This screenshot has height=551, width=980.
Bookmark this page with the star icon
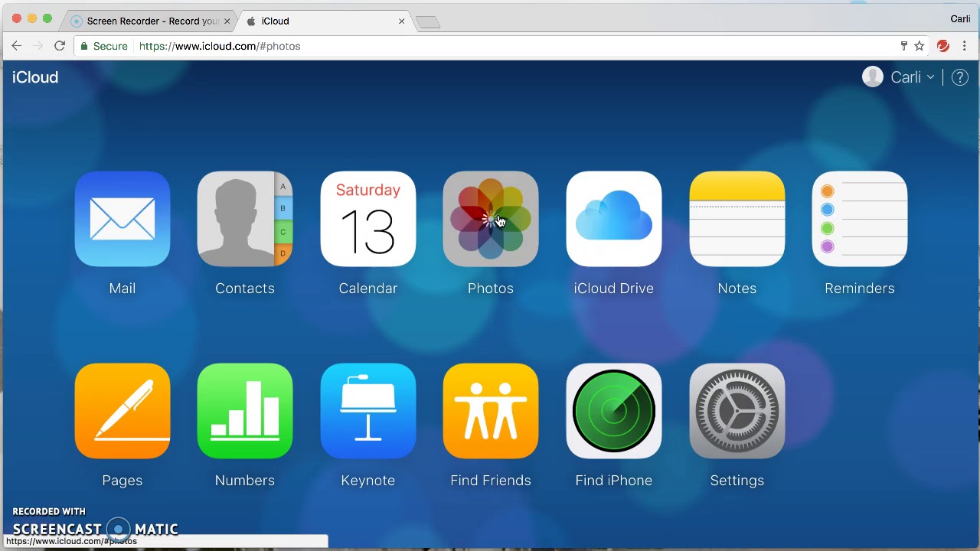(920, 46)
